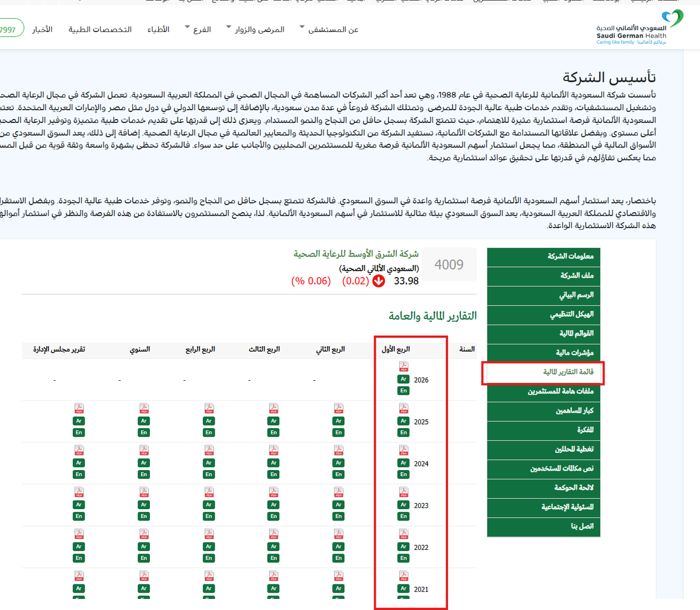The image size is (700, 610).
Task: Open the 2021 الربع الرابع Ar report
Action: click(209, 589)
